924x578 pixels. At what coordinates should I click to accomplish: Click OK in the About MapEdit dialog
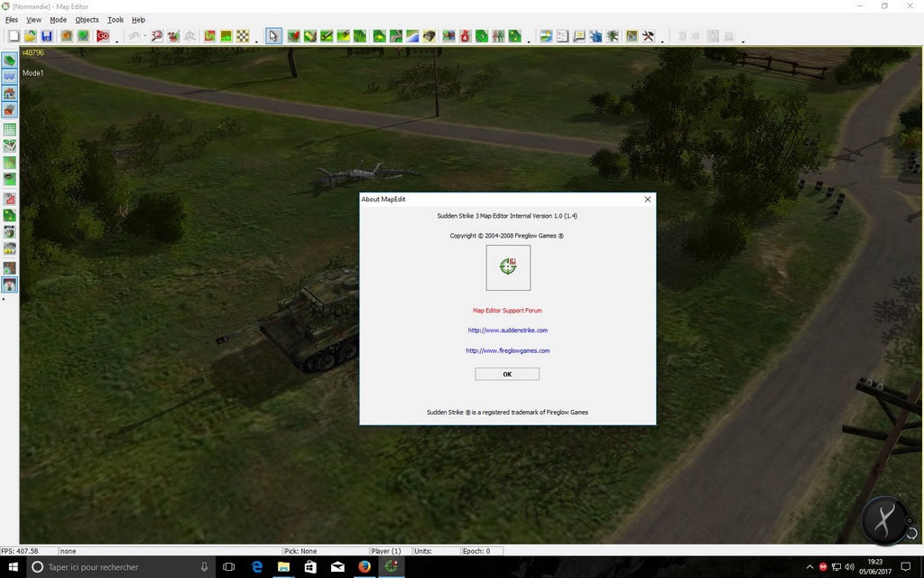(x=507, y=374)
